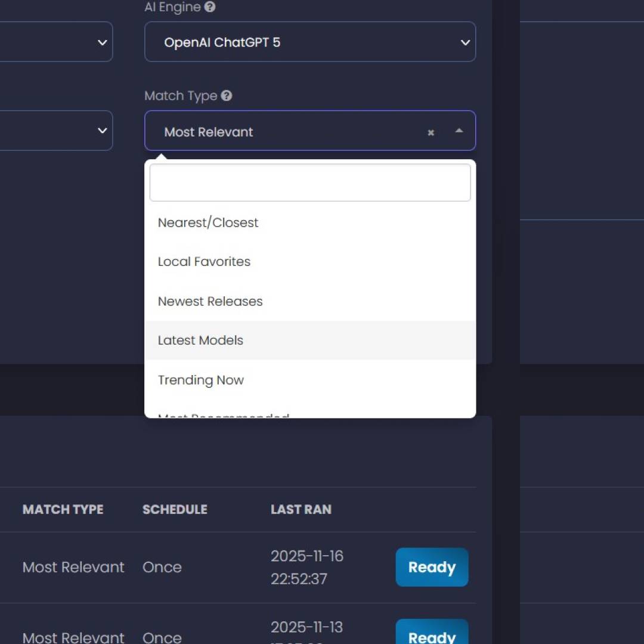Click the Ready button for the 2025-11-16 run
Viewport: 644px width, 644px height.
432,567
